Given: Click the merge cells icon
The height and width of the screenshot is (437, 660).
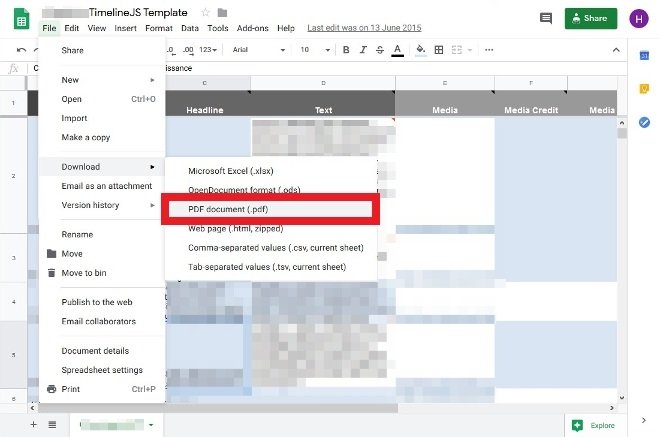Looking at the screenshot, I should pos(457,50).
